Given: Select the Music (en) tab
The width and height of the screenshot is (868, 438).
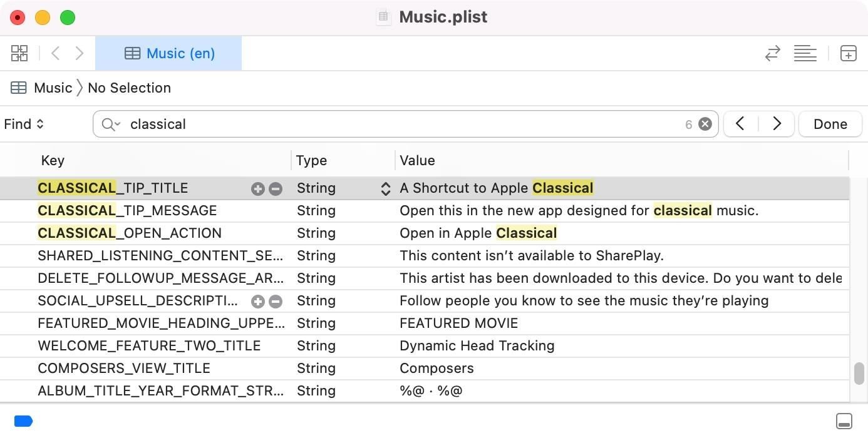Looking at the screenshot, I should coord(168,53).
